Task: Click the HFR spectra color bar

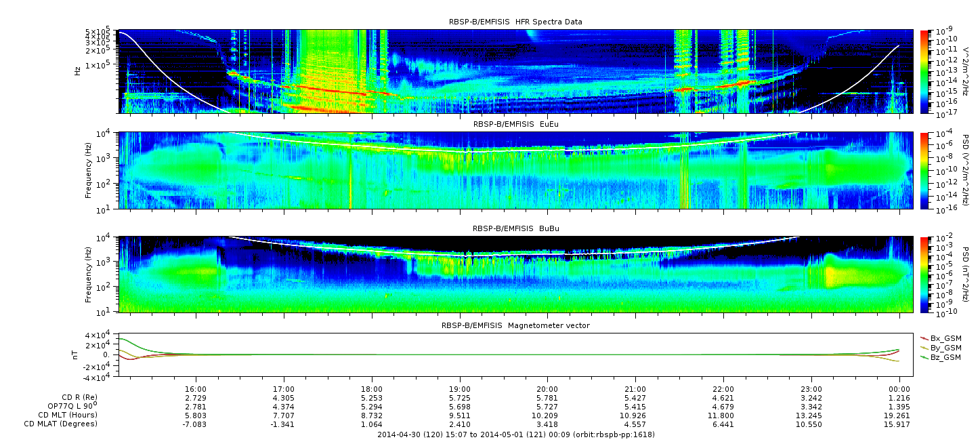Action: 924,71
